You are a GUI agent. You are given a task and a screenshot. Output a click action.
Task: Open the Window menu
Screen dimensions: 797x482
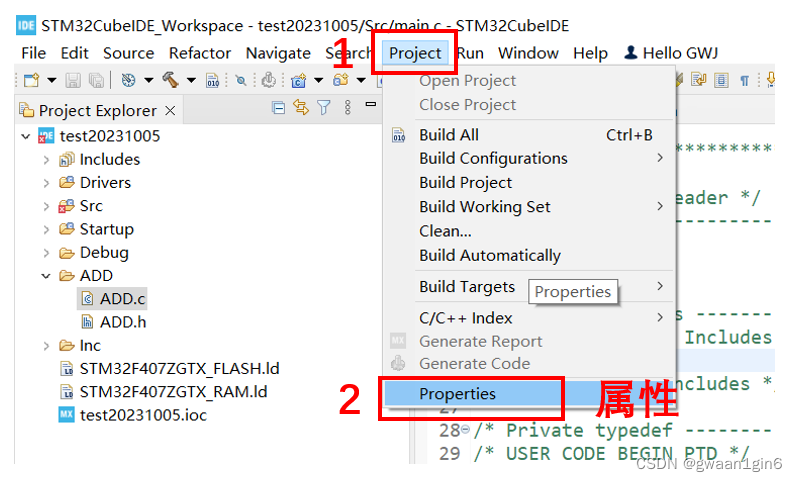click(x=528, y=53)
